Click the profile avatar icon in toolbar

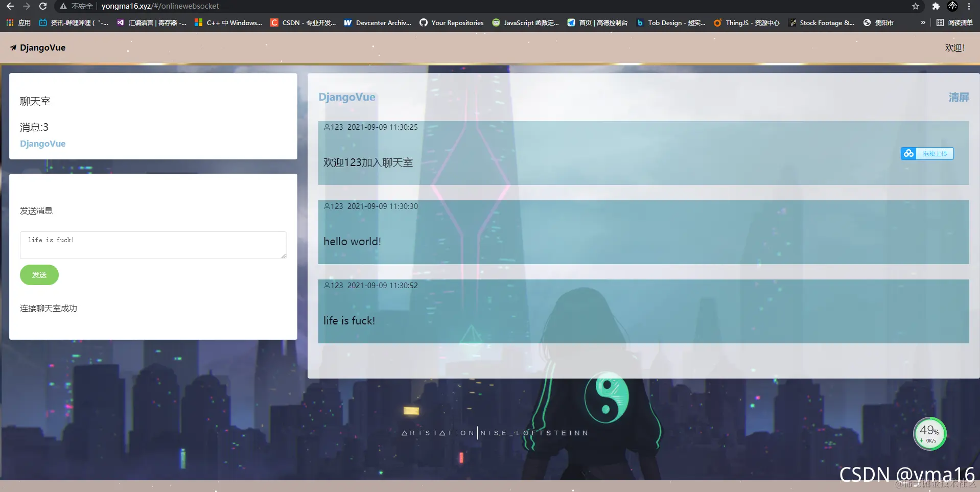[952, 6]
